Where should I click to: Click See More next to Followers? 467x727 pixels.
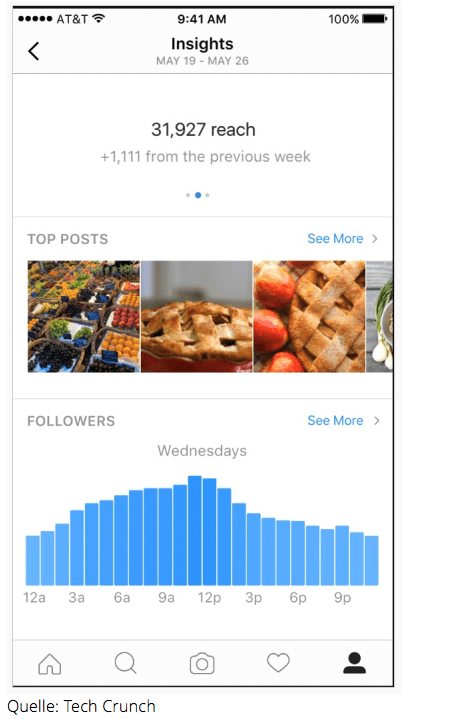[335, 421]
